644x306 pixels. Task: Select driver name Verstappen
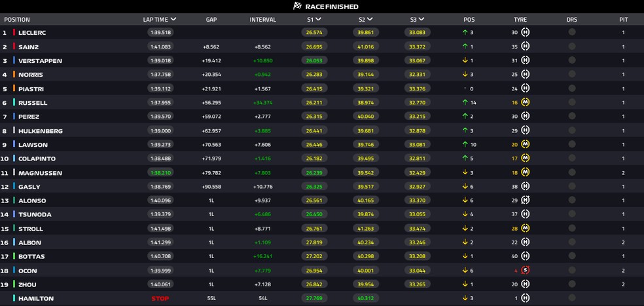pyautogui.click(x=41, y=60)
